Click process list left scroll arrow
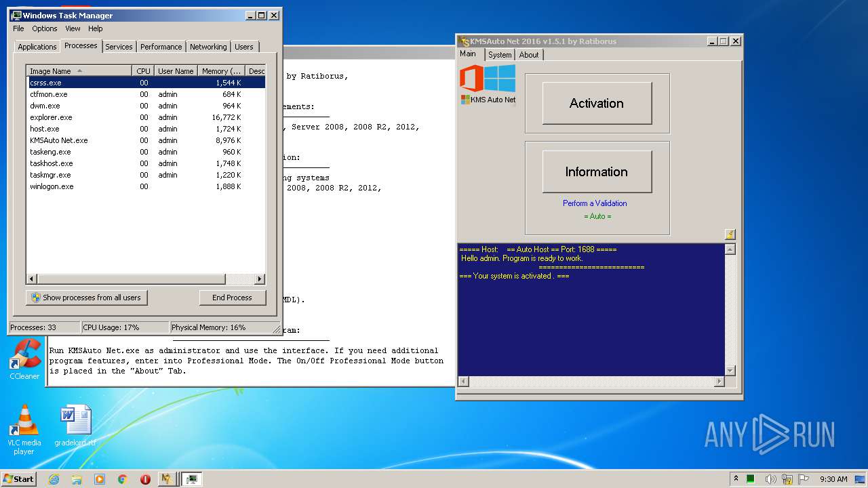The image size is (868, 488). click(x=32, y=279)
